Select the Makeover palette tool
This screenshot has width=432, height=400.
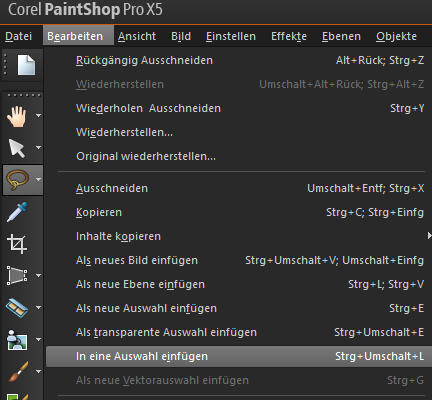tap(17, 308)
